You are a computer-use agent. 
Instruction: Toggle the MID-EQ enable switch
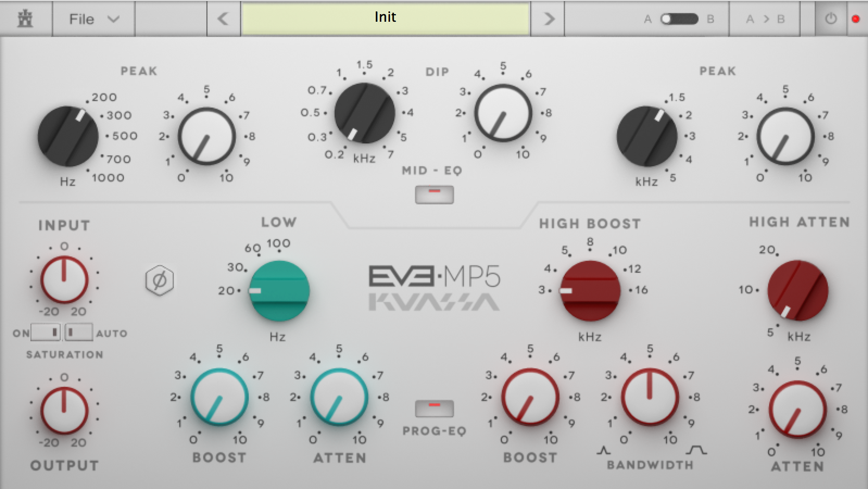point(434,195)
